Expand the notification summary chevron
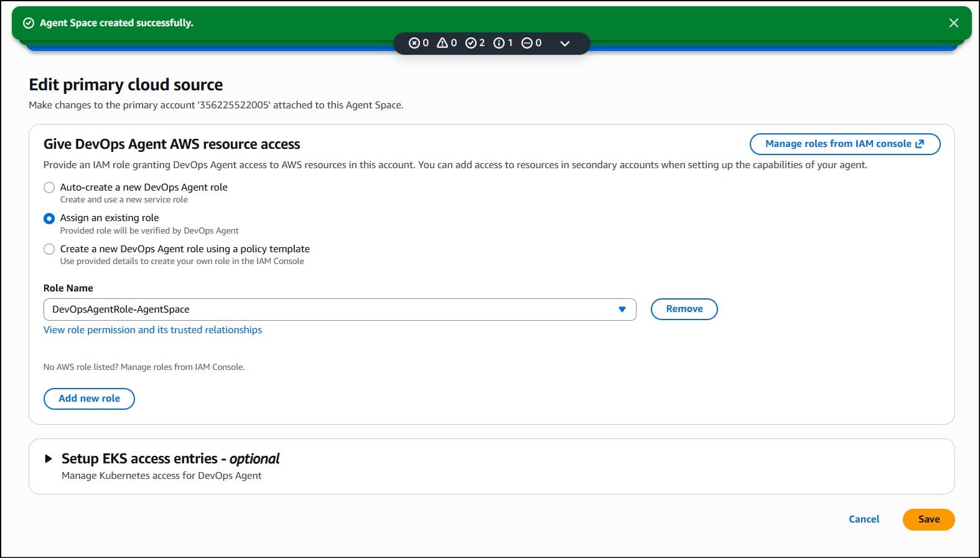This screenshot has width=980, height=558. click(x=565, y=44)
